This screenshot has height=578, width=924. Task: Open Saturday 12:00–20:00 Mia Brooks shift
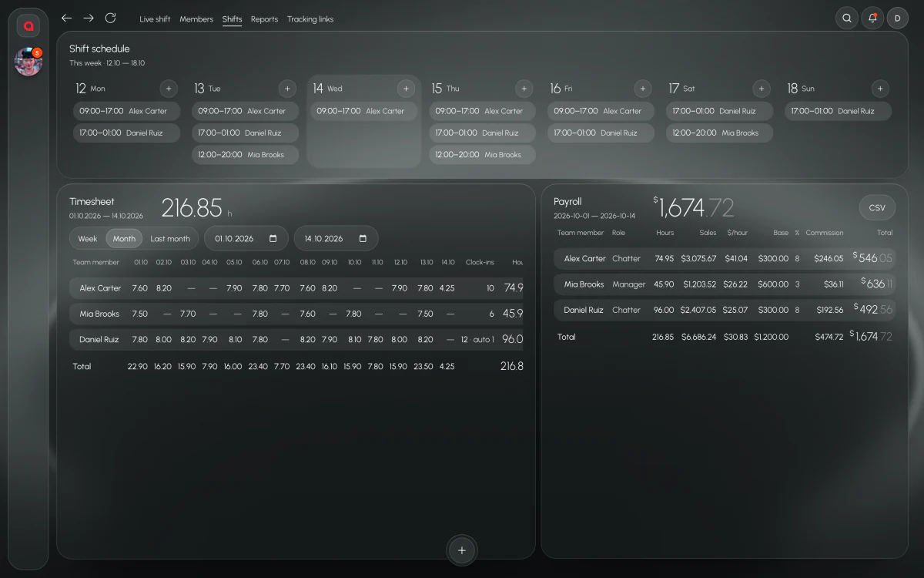[x=719, y=133]
